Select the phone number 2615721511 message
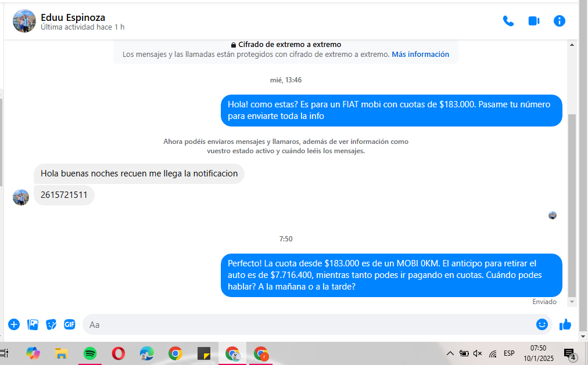This screenshot has height=365, width=588. [64, 195]
